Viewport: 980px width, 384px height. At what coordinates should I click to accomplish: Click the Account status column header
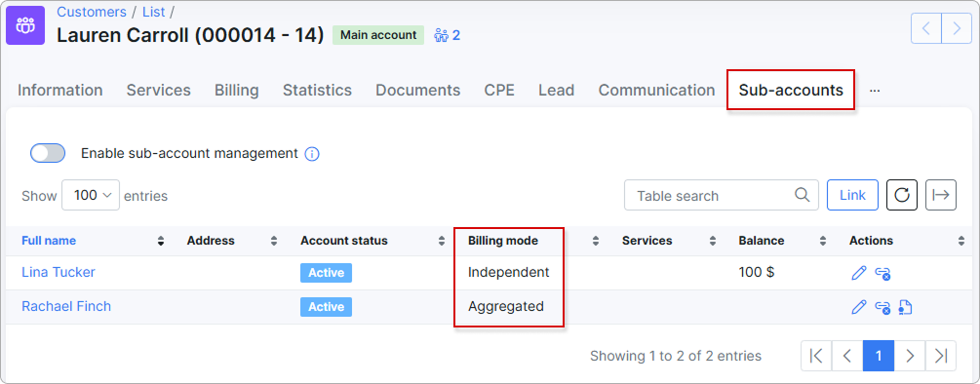point(344,241)
